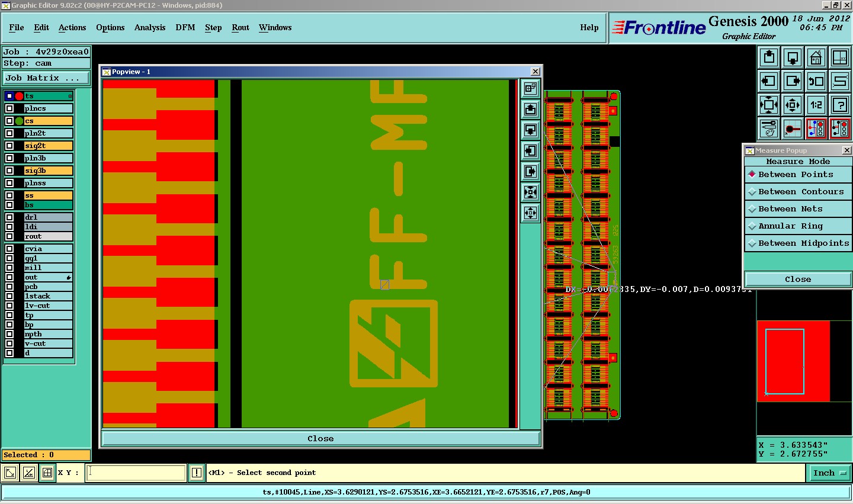Toggle the drl layer checkbox
Screen dimensions: 853x504
(9, 217)
